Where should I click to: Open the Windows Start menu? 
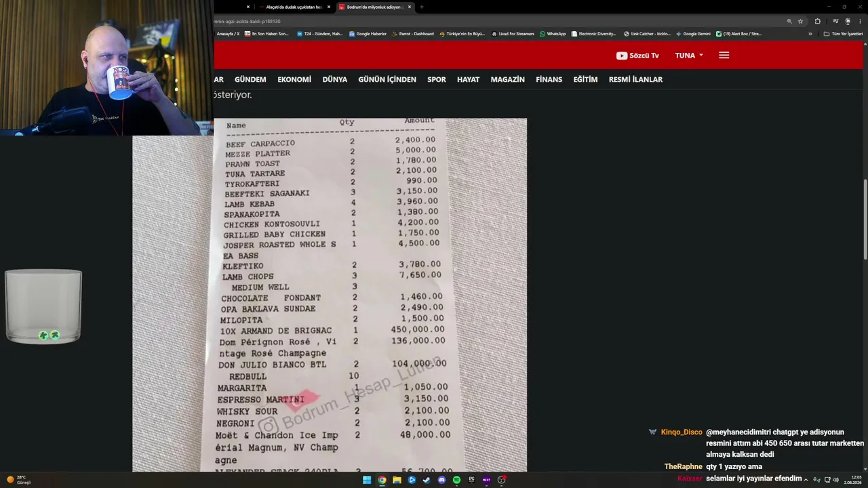[x=367, y=480]
